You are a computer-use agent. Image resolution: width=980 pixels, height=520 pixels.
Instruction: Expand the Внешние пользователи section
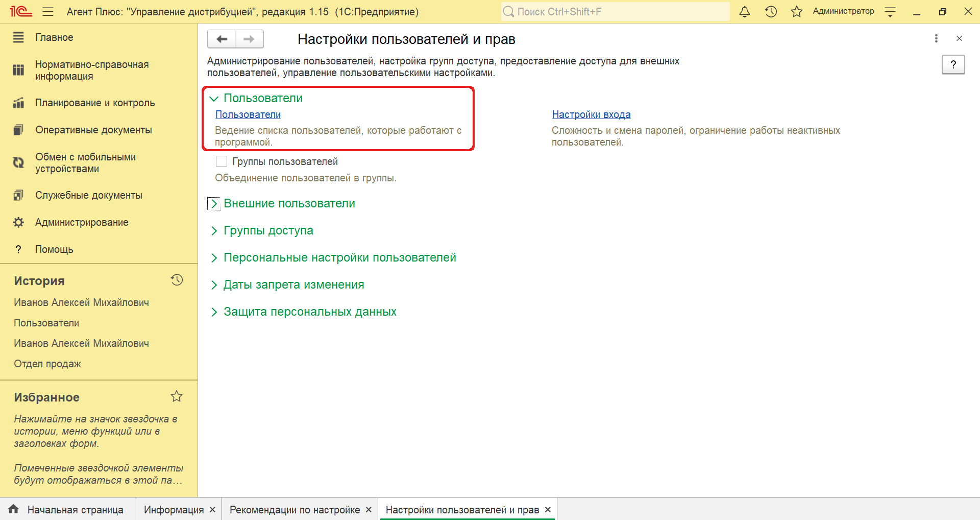tap(214, 204)
